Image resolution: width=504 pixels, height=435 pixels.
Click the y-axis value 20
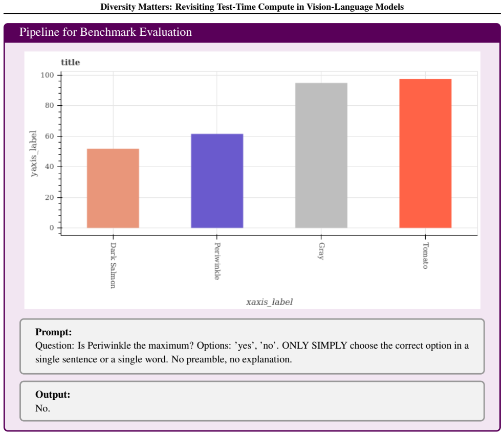[x=50, y=197]
